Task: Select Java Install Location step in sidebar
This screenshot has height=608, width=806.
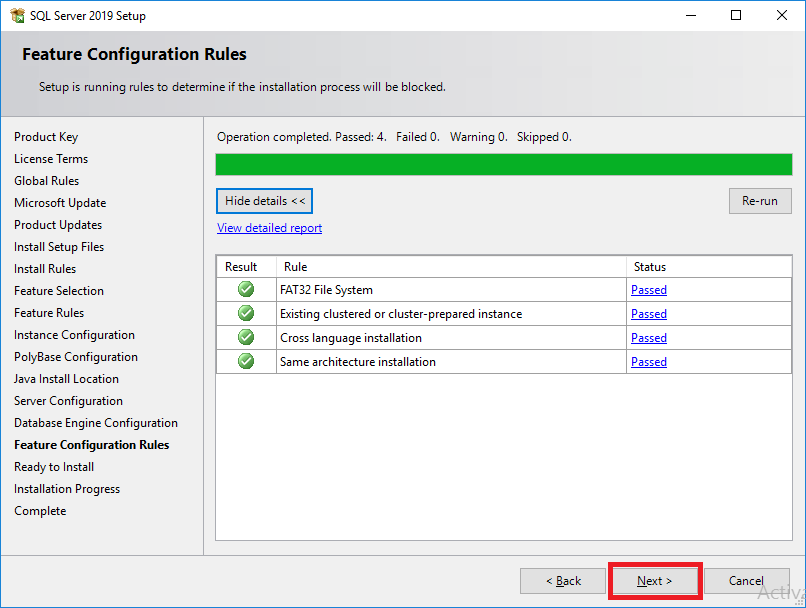Action: click(x=66, y=379)
